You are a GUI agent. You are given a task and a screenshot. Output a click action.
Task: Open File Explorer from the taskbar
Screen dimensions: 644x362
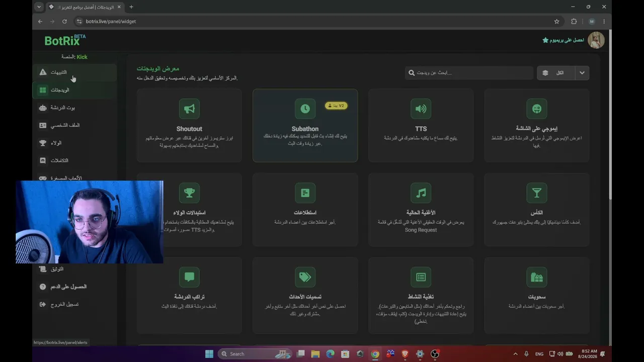click(315, 354)
